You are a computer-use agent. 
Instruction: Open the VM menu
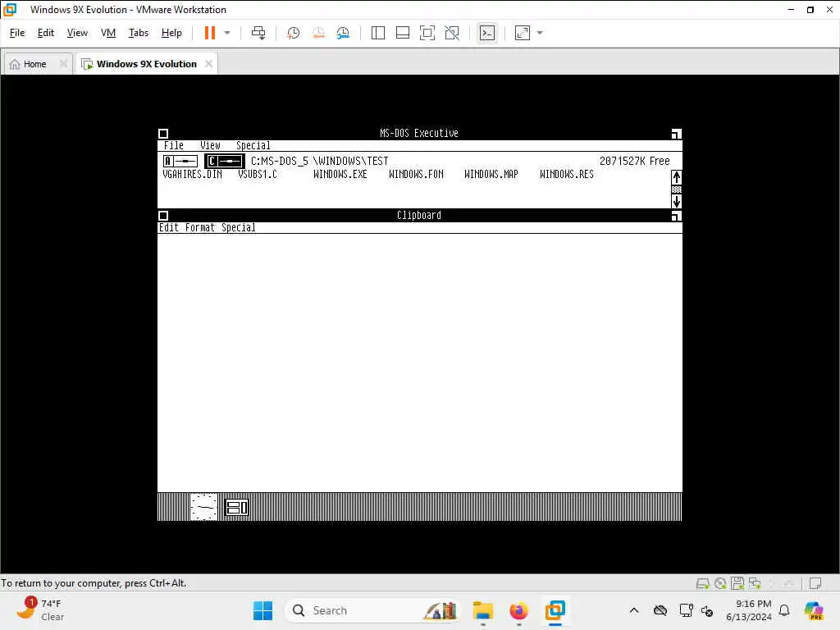click(108, 33)
